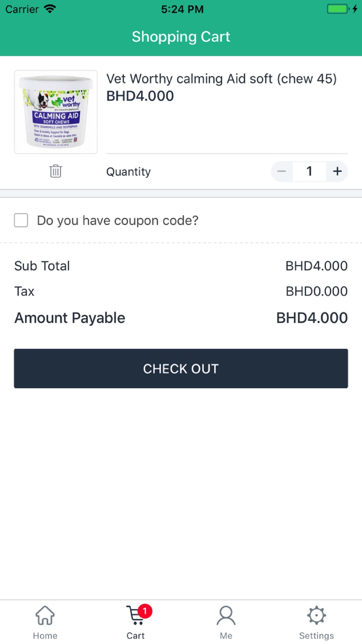Switch to the Me profile tab
The image size is (362, 644).
226,622
